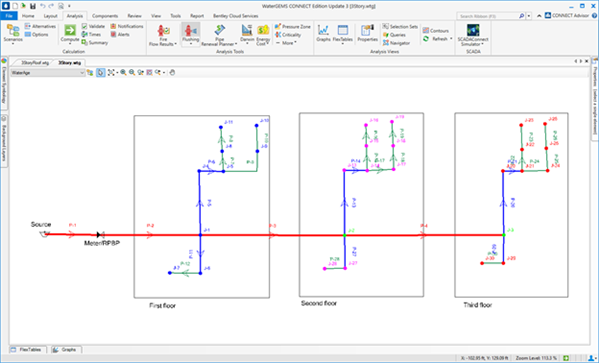The width and height of the screenshot is (599, 363).
Task: Launch the SCADAConnect Simulator
Action: point(473,35)
